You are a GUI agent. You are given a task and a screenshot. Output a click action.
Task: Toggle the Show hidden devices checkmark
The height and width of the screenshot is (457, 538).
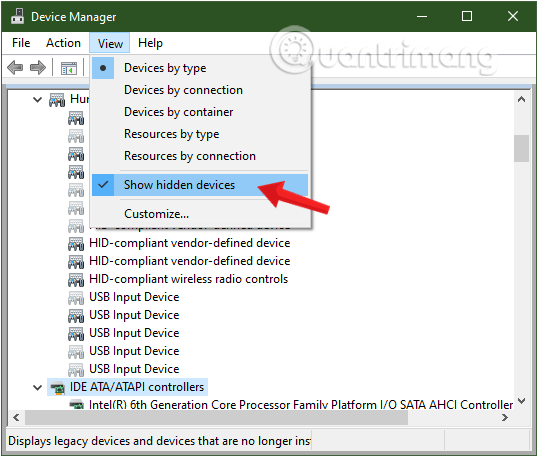coord(103,185)
